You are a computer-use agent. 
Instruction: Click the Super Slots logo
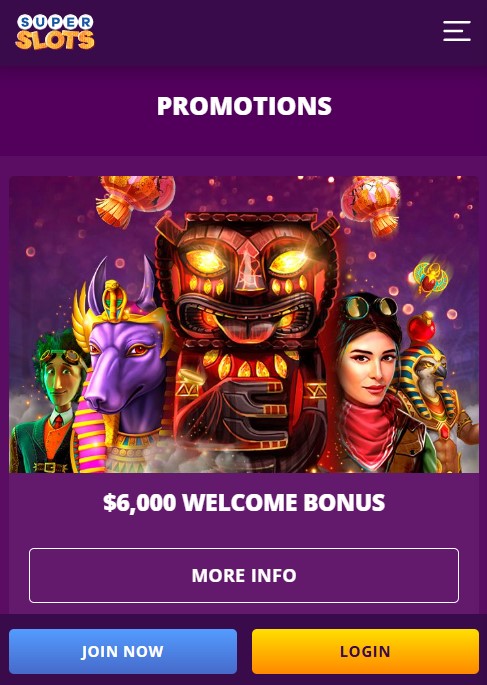55,31
